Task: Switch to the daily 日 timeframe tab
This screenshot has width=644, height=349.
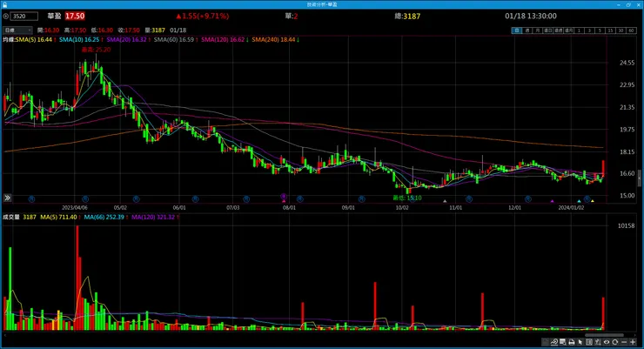Action: click(x=517, y=30)
